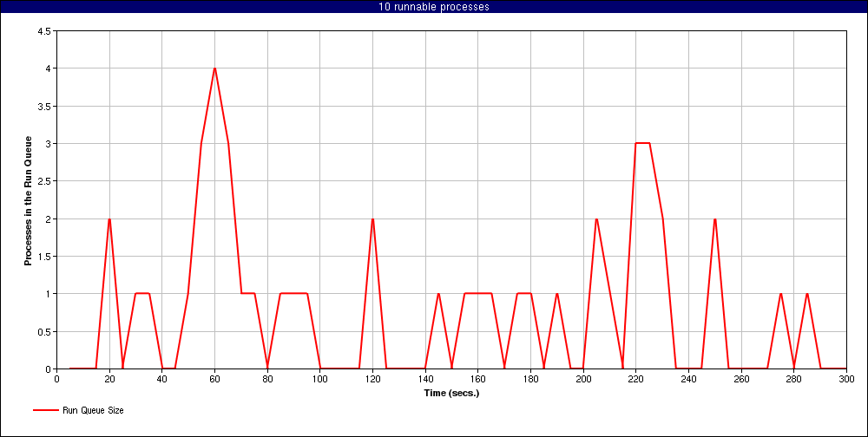The image size is (868, 437).
Task: Click the red Run Queue Size legend line
Action: [45, 410]
